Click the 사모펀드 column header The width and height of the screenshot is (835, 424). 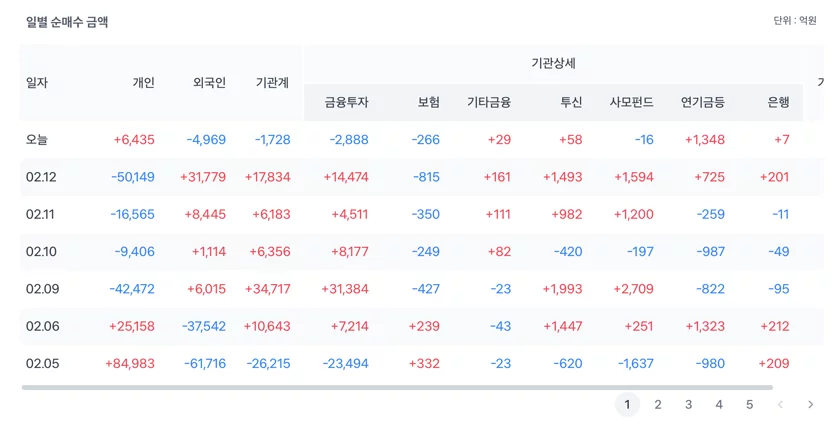(632, 102)
